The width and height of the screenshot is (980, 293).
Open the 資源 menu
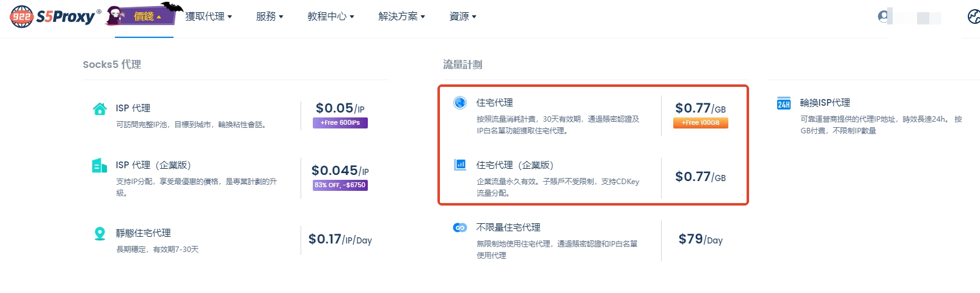point(463,17)
